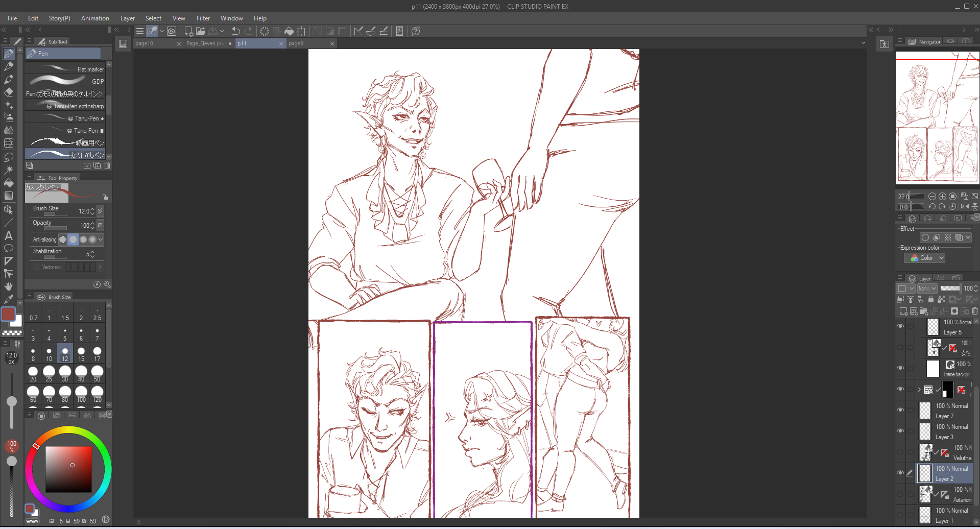Choose the Fill bucket tool
Viewport: 980px width, 529px height.
tap(9, 183)
